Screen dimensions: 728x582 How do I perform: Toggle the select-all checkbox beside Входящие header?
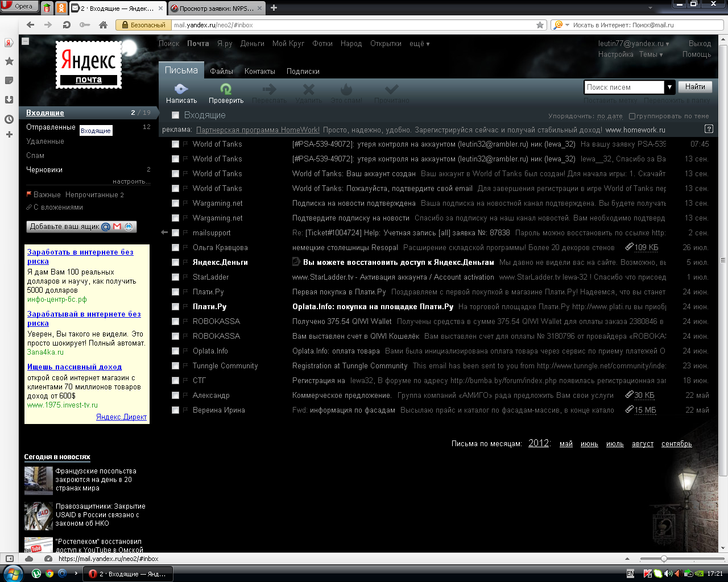coord(176,115)
